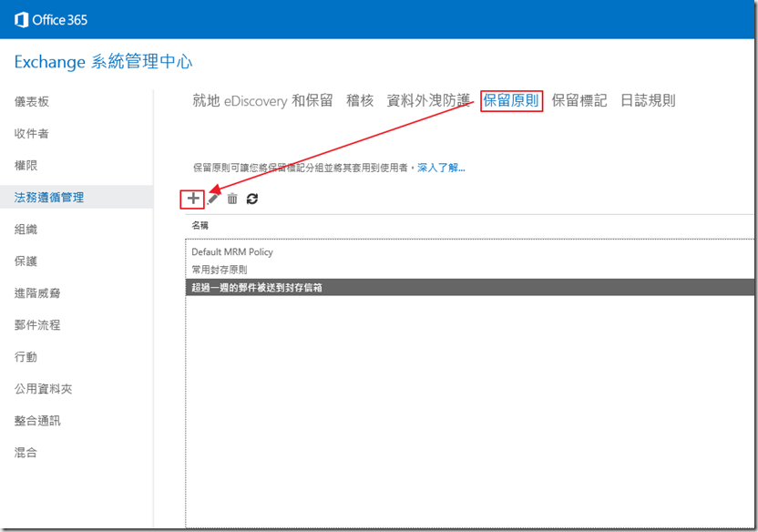Click the Office 365 logo
The height and width of the screenshot is (532, 758).
click(51, 19)
